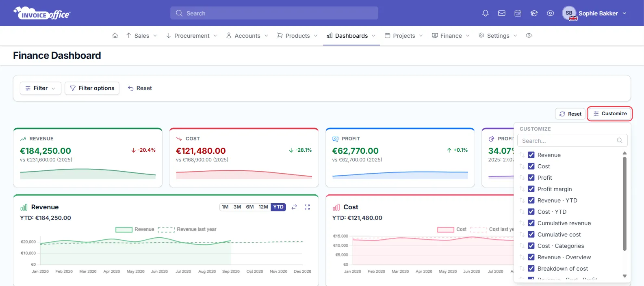The height and width of the screenshot is (286, 644).
Task: Click the InvoiceOffice logo
Action: (42, 13)
